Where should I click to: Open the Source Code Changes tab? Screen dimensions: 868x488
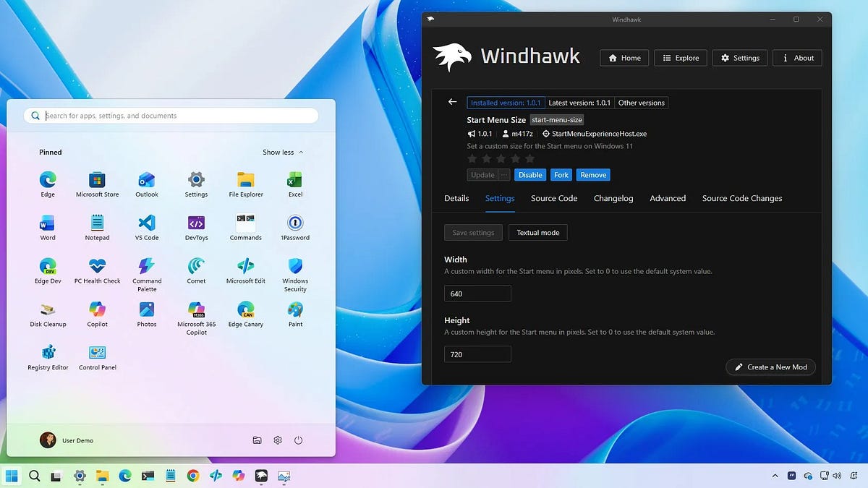tap(742, 198)
